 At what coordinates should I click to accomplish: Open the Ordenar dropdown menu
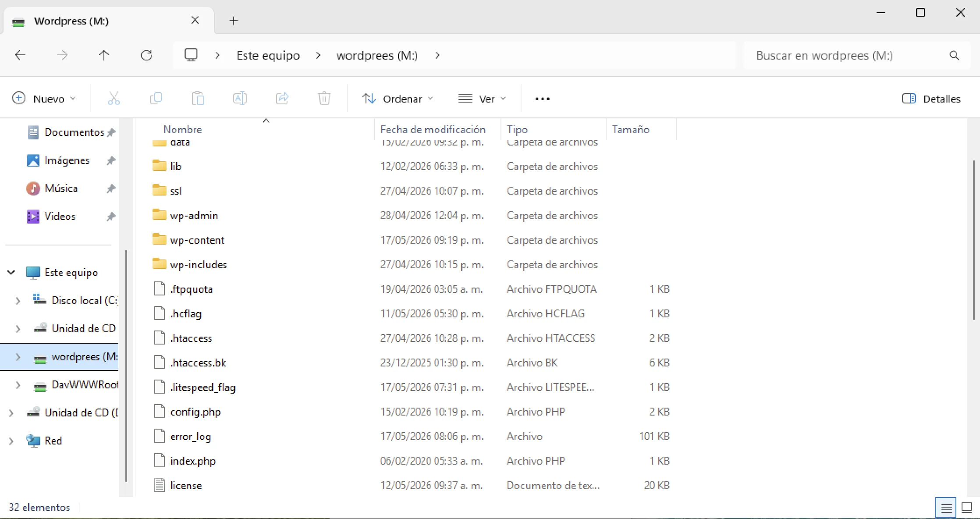[x=398, y=99]
